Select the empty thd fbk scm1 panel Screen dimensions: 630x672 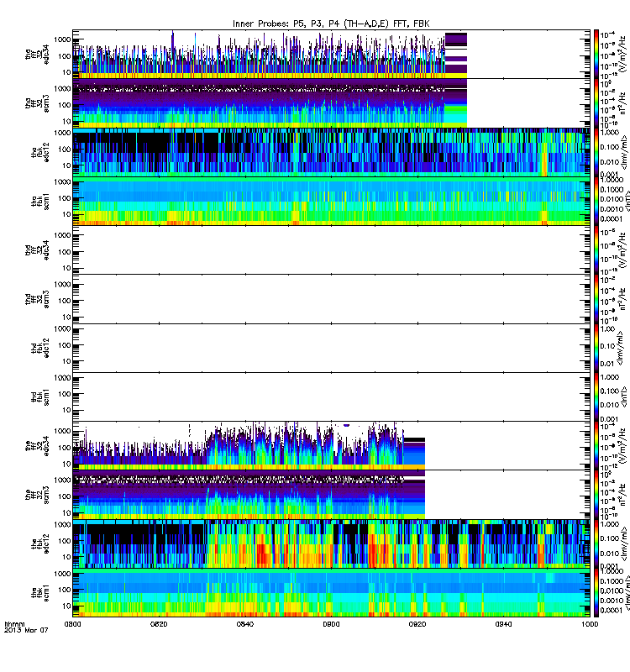tap(331, 396)
